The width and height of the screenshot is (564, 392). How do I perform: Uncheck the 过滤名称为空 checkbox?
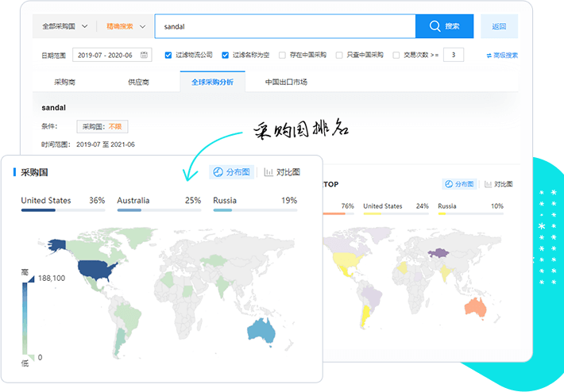(226, 56)
